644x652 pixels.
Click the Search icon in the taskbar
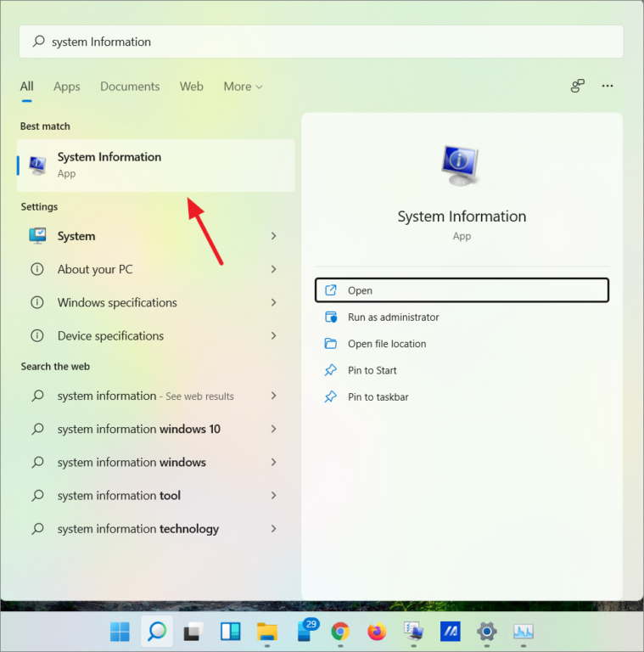tap(157, 632)
